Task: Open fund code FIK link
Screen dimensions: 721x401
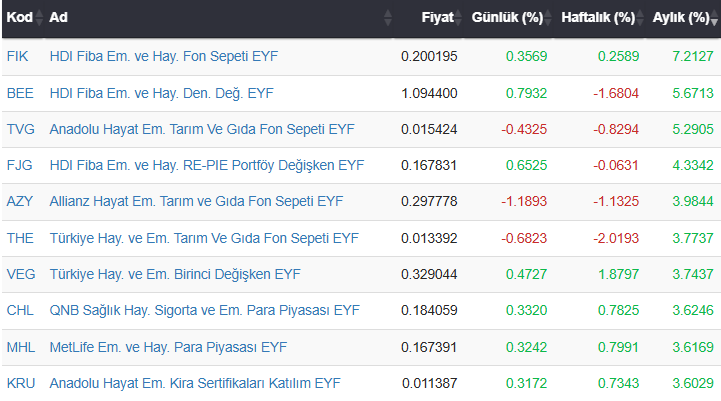Action: coord(17,57)
